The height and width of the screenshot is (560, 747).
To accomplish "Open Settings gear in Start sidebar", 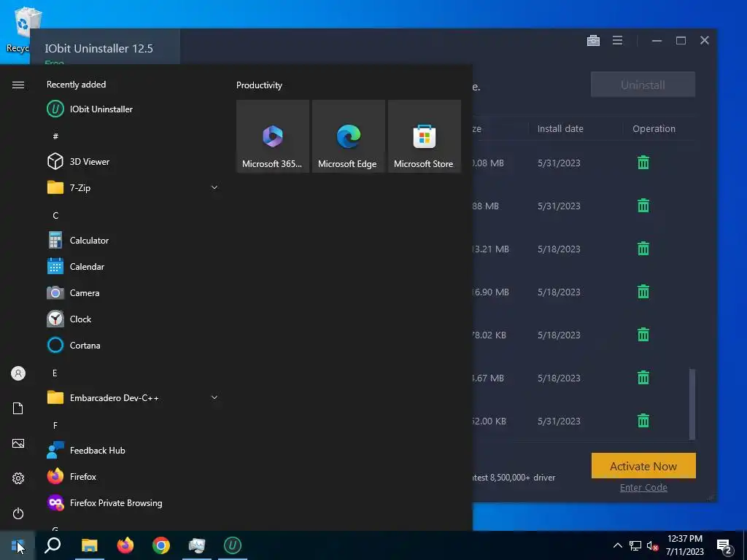I will [18, 478].
